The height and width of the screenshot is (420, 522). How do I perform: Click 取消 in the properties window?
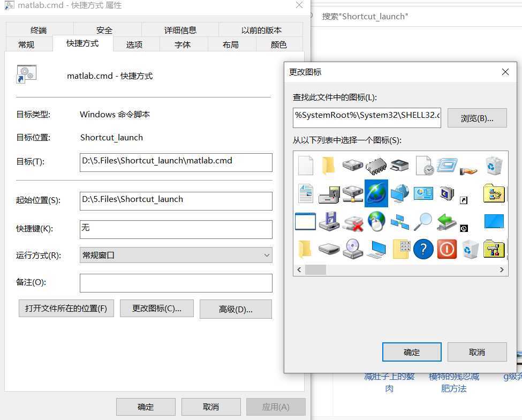click(x=211, y=407)
